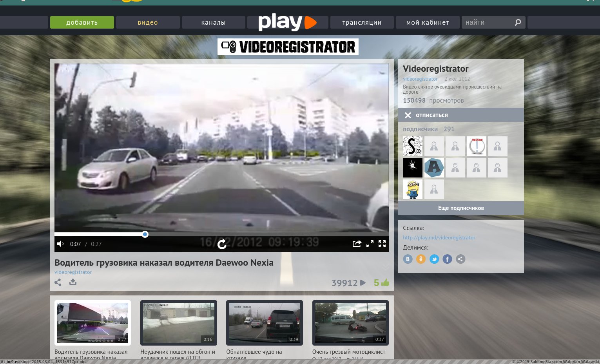Image resolution: width=600 pixels, height=364 pixels.
Task: Click the magnifier search icon
Action: pyautogui.click(x=518, y=22)
